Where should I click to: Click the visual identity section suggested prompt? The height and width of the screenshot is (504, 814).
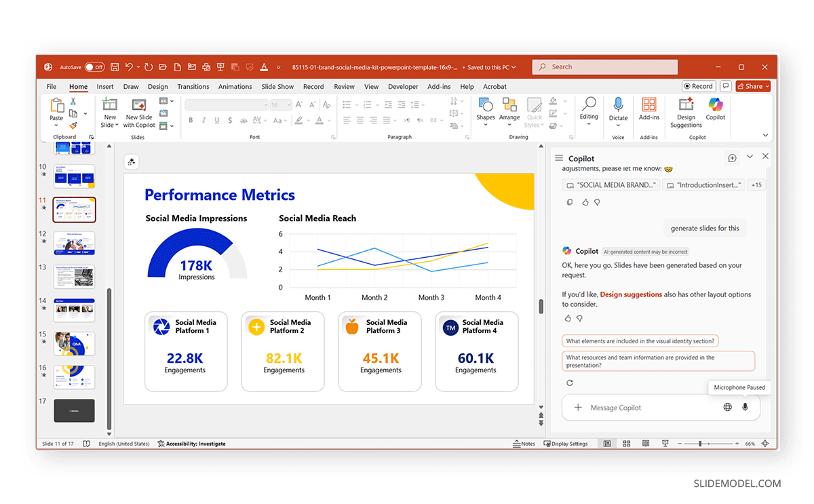641,341
